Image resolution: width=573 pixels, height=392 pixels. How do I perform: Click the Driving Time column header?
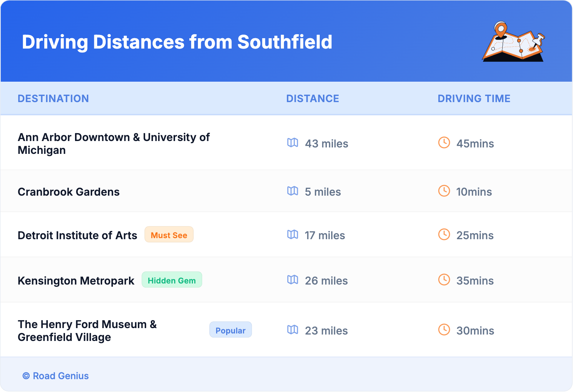(474, 99)
